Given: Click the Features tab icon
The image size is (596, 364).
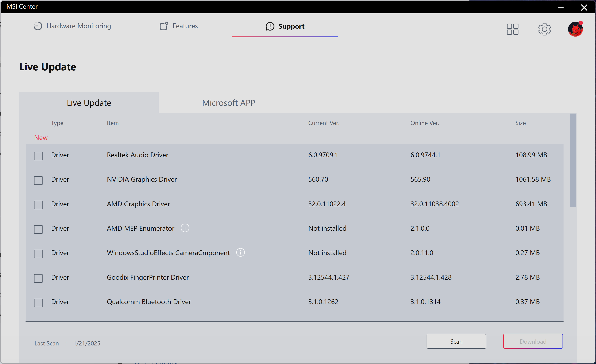Looking at the screenshot, I should [164, 26].
